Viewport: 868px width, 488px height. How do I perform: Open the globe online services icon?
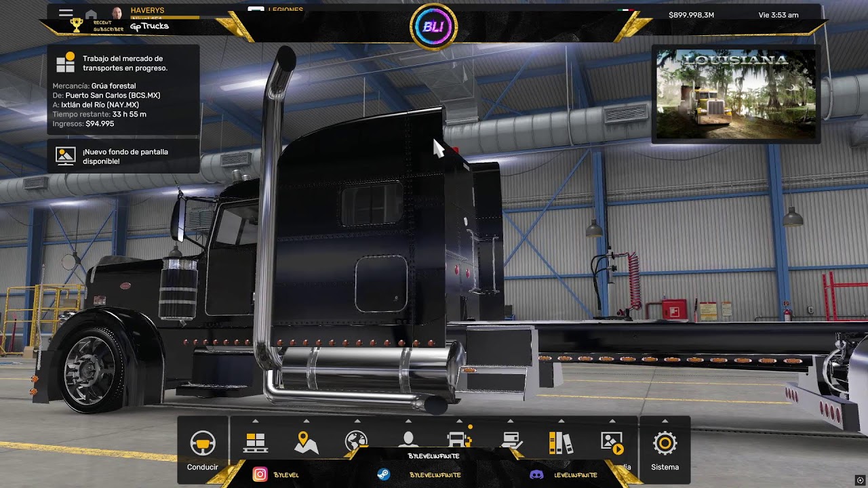point(356,442)
